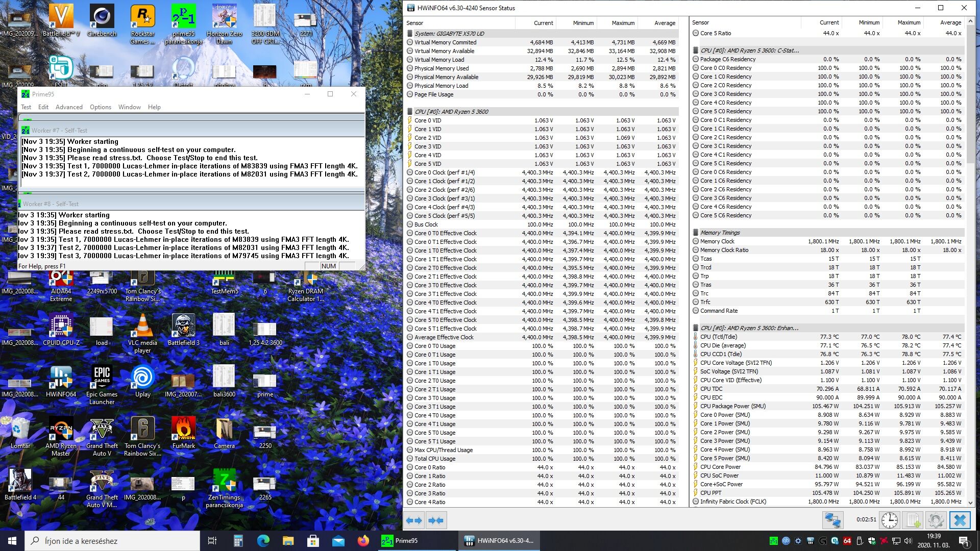Open File Explorer from the taskbar
Screen dimensions: 980x551
tap(288, 541)
